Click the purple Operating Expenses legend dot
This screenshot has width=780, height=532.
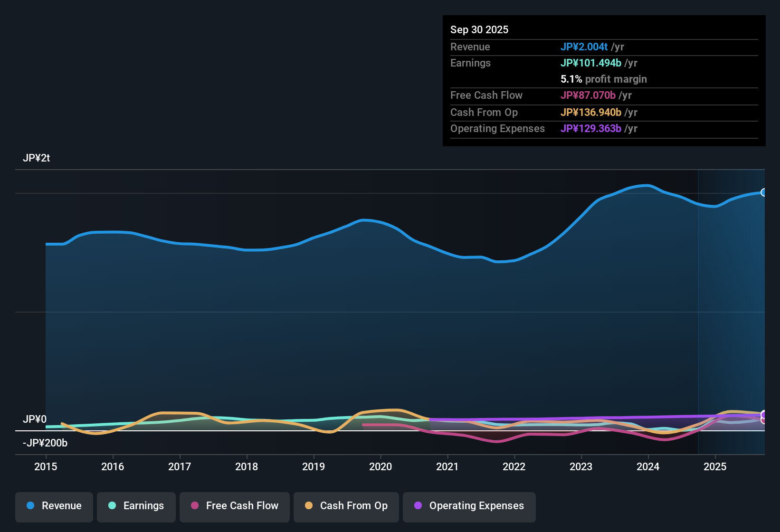click(x=418, y=506)
